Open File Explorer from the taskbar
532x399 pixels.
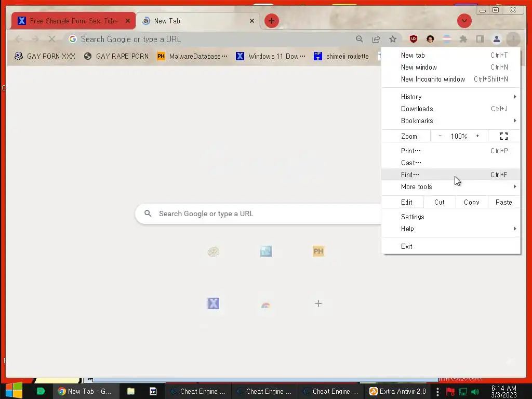(131, 391)
